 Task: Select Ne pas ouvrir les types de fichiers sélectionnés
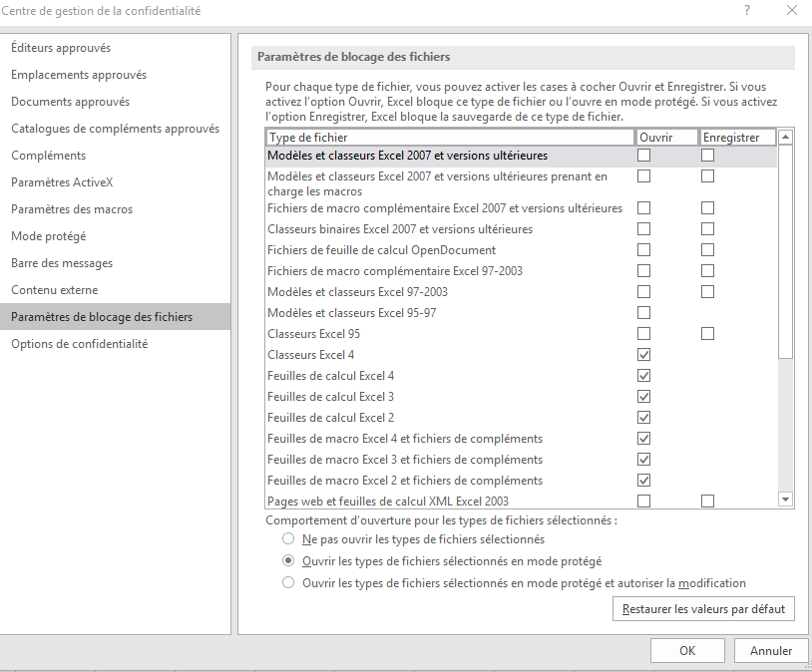[288, 539]
